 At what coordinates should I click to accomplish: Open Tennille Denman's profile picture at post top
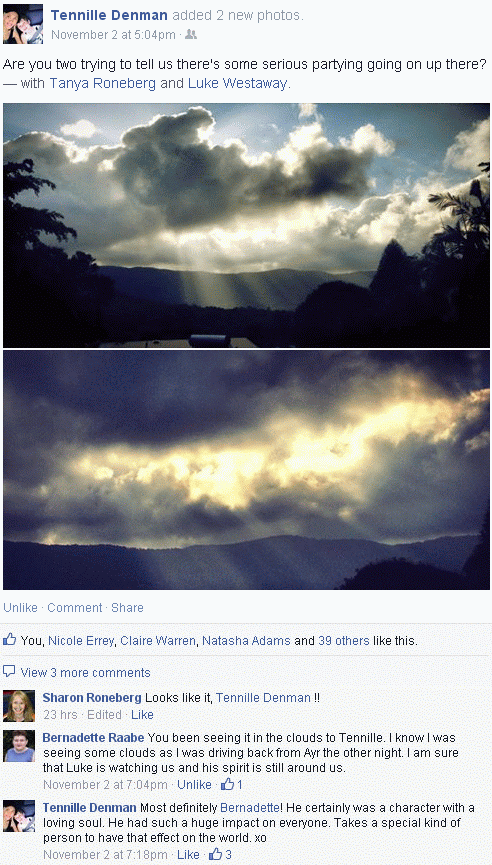point(23,24)
